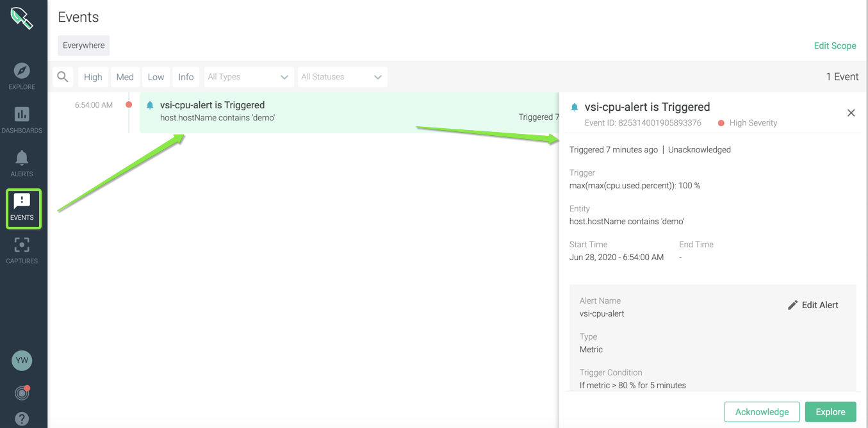Screen dimensions: 868x428
Task: Open the Captures section
Action: pos(22,251)
